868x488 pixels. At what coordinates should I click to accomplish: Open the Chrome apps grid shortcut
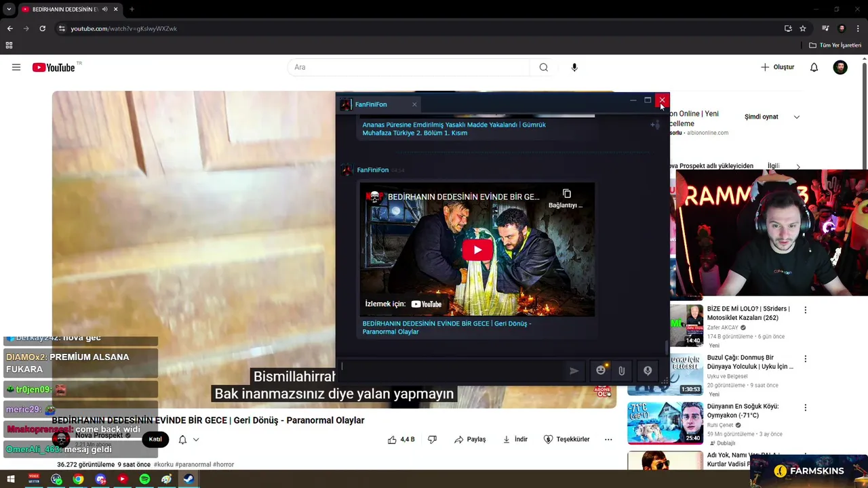9,45
